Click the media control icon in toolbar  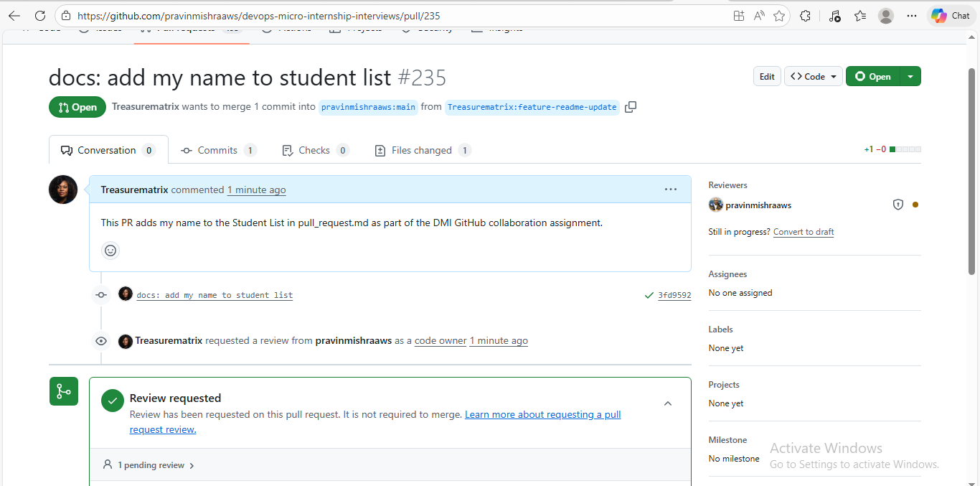click(x=834, y=15)
